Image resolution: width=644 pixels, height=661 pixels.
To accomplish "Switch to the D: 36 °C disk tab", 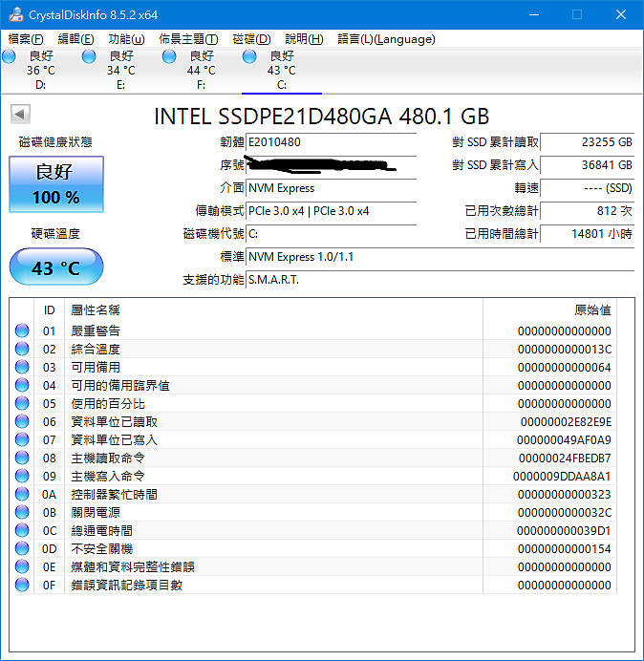I will coord(41,70).
